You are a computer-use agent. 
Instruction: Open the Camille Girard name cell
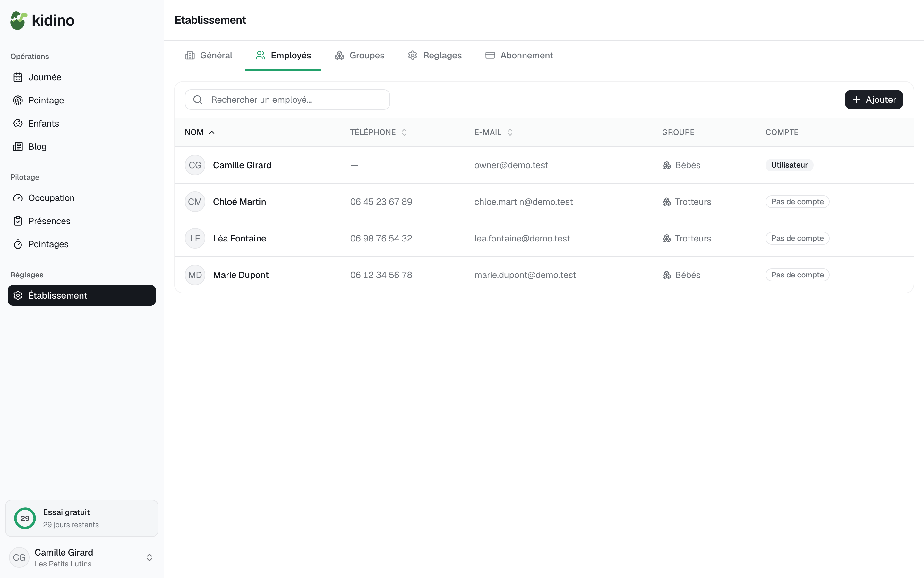(242, 165)
